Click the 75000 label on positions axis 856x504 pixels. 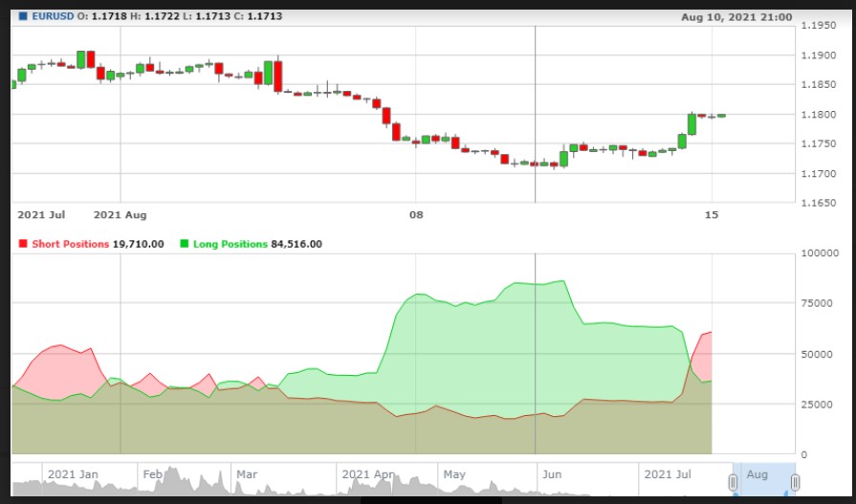click(x=819, y=303)
